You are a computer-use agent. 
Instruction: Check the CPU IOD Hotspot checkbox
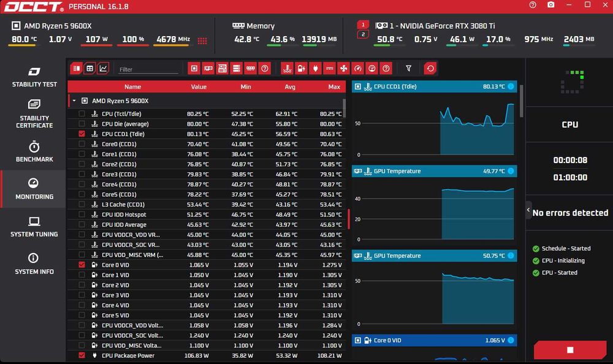pos(82,214)
